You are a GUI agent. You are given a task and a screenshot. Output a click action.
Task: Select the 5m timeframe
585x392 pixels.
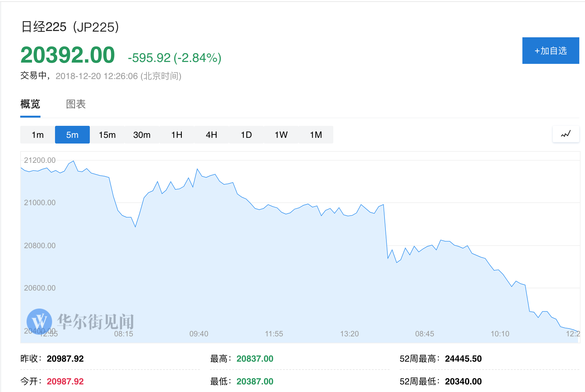point(72,135)
